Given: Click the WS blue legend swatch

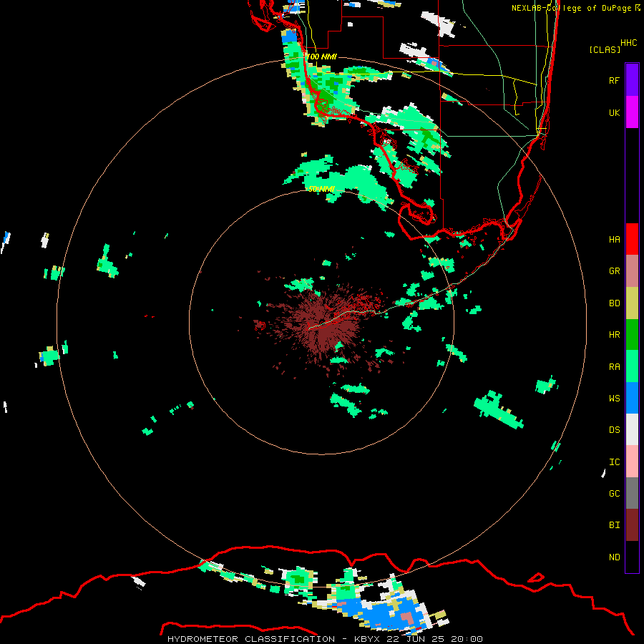Looking at the screenshot, I should 632,398.
